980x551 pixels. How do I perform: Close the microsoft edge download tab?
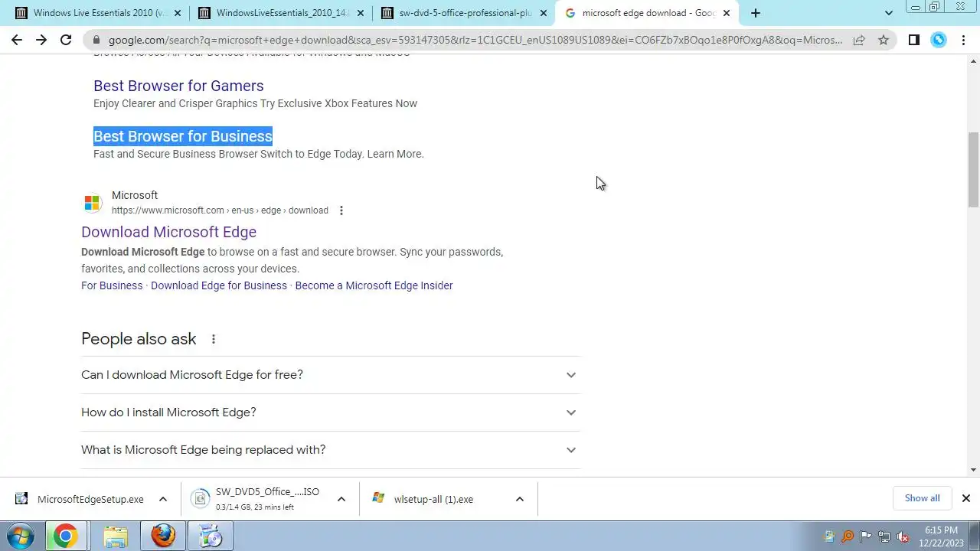pyautogui.click(x=727, y=13)
